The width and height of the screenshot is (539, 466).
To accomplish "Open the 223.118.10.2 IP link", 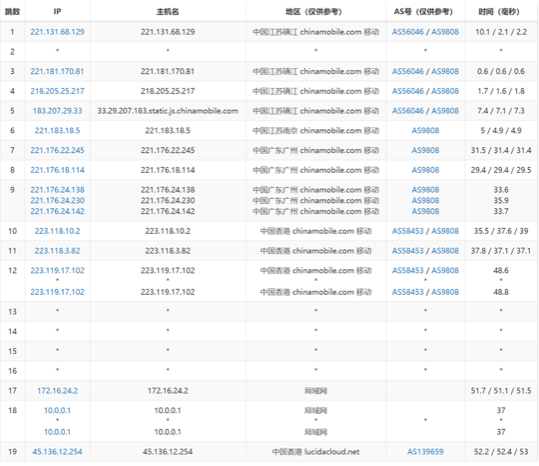I will coord(57,231).
